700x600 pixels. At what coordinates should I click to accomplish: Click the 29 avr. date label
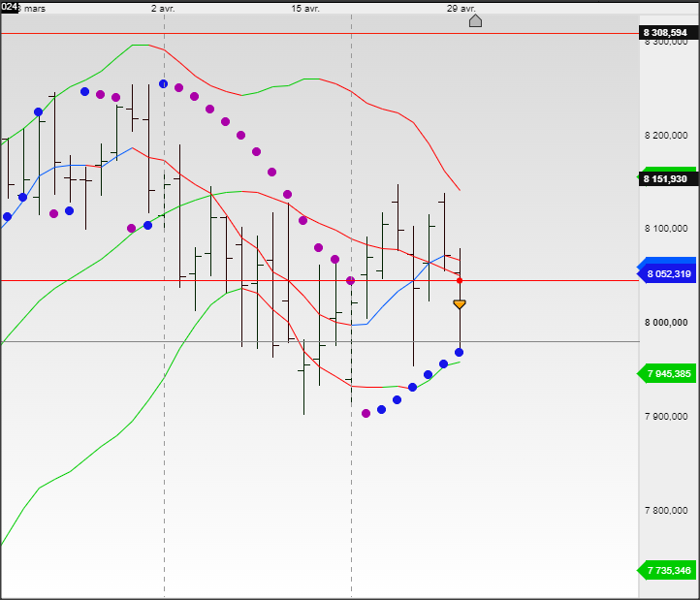point(461,9)
